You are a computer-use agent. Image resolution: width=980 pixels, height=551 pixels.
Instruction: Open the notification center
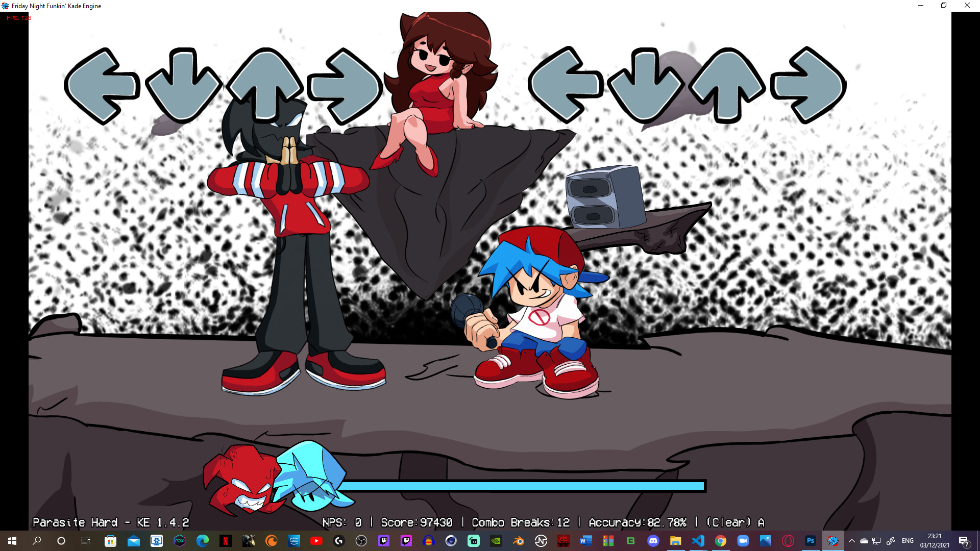[964, 541]
